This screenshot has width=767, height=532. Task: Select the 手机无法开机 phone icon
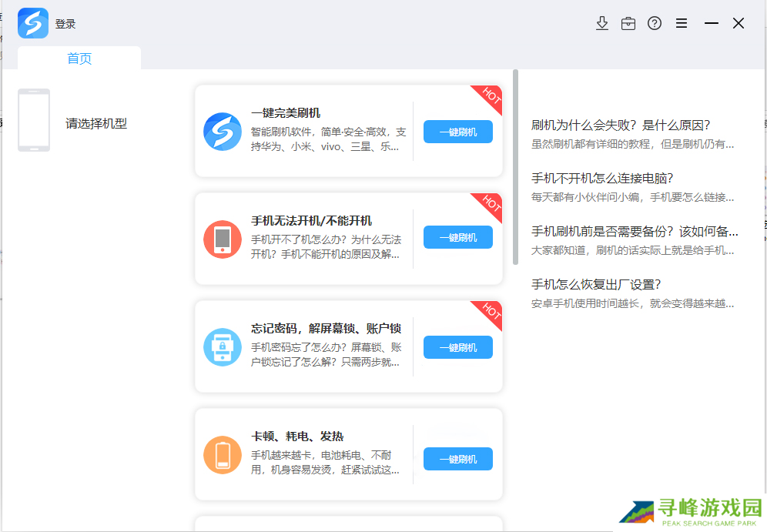[x=222, y=239]
